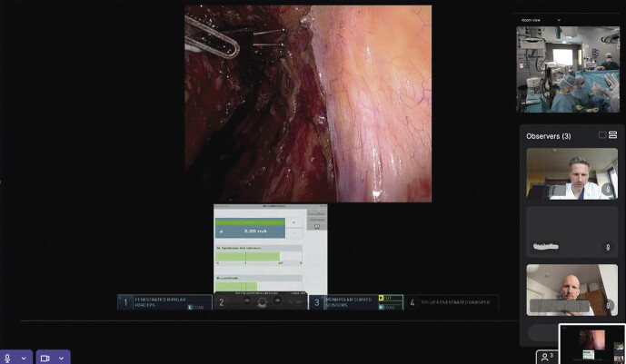
Task: Click the COAG indicator on arm 1
Action: pos(196,307)
